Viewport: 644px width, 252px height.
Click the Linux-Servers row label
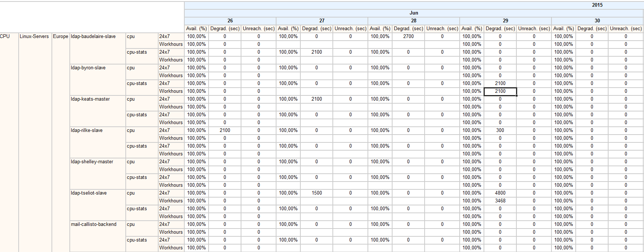coord(34,37)
